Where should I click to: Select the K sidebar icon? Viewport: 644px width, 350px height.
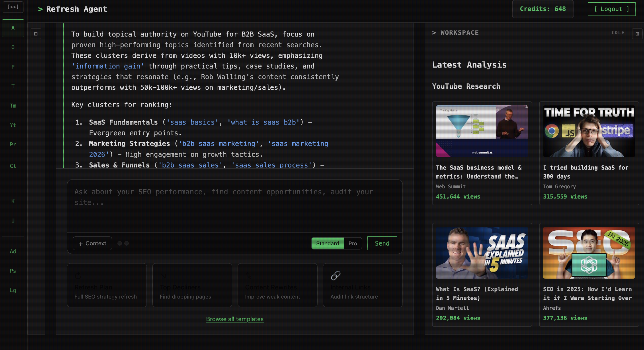point(13,201)
